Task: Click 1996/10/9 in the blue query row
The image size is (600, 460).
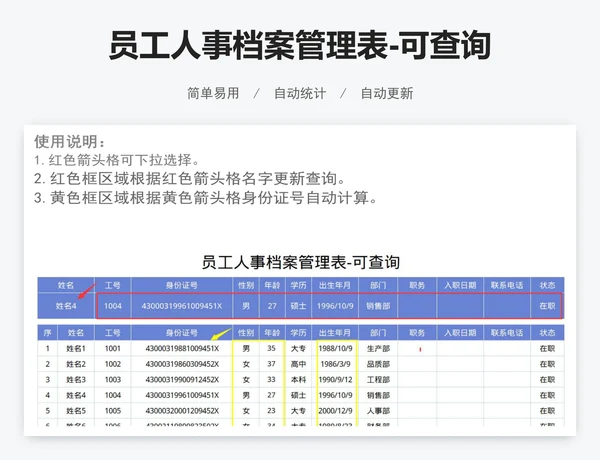Action: tap(335, 306)
